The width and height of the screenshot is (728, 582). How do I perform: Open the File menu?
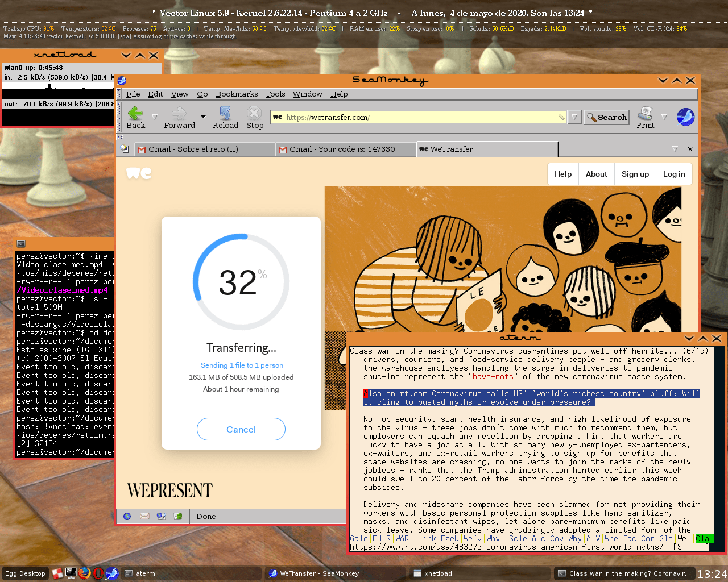click(133, 94)
